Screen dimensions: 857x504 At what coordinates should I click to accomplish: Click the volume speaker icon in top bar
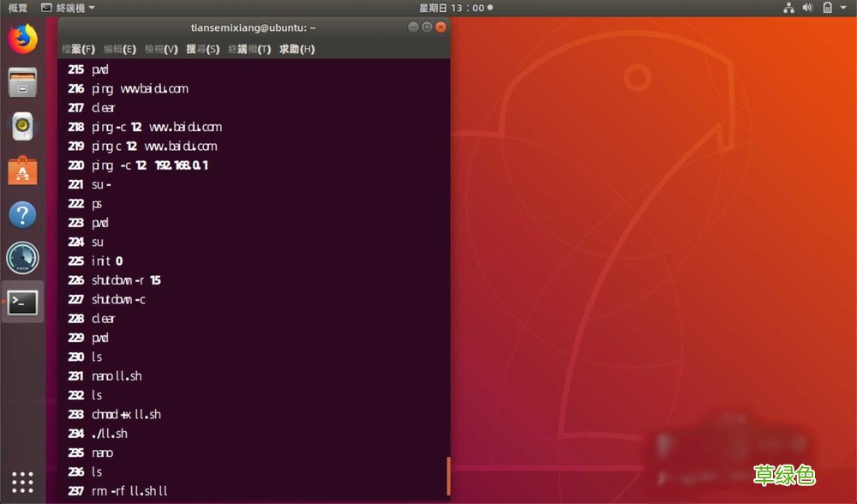(806, 7)
